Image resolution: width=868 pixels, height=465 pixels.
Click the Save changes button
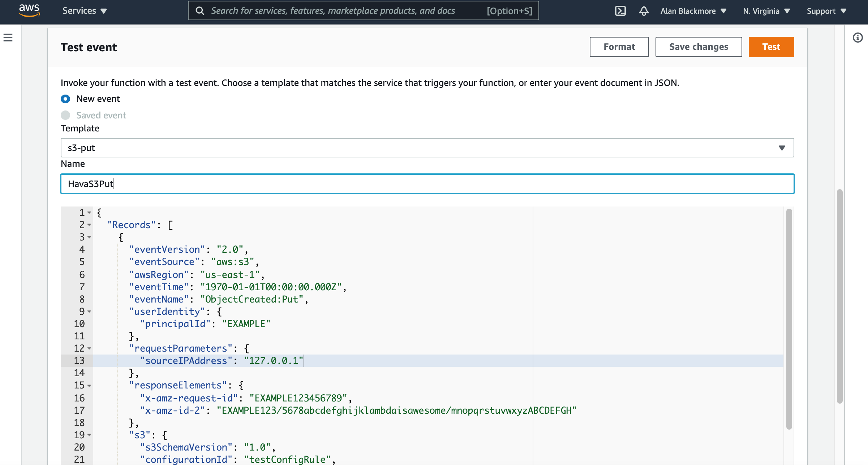point(699,47)
